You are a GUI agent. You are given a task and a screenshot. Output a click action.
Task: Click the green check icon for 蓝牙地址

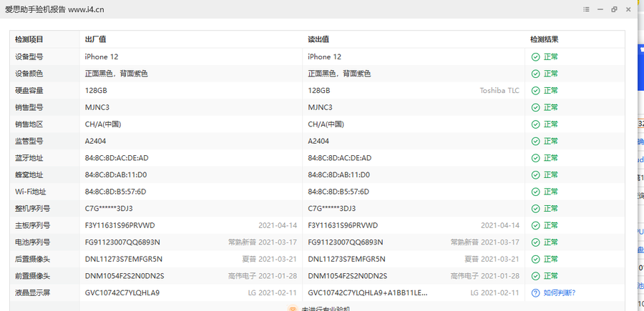pyautogui.click(x=535, y=158)
